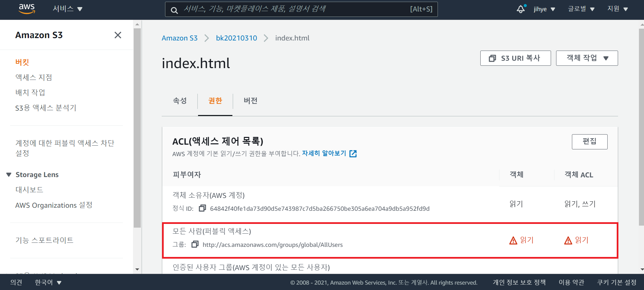The width and height of the screenshot is (644, 290).
Task: Open 이용 약관 footer link
Action: point(571,282)
